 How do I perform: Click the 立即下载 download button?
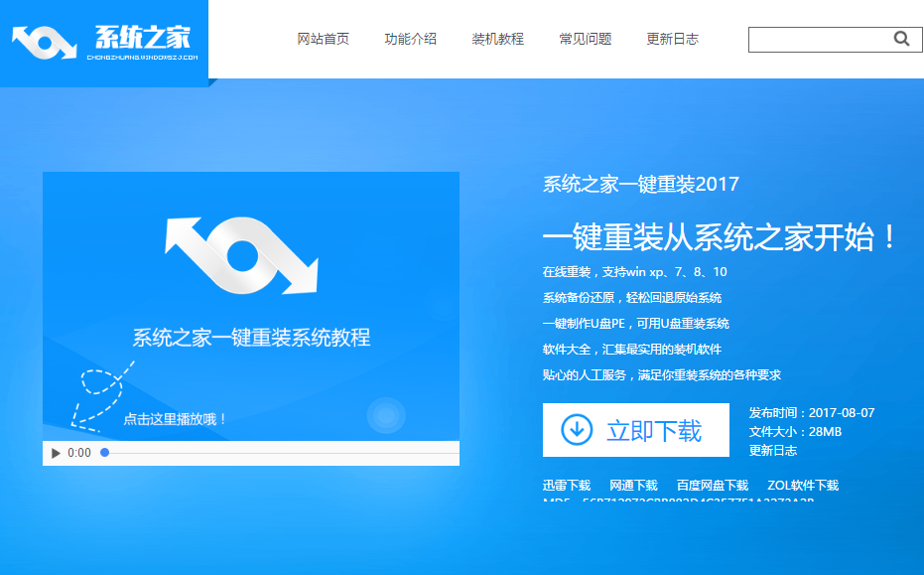click(635, 429)
